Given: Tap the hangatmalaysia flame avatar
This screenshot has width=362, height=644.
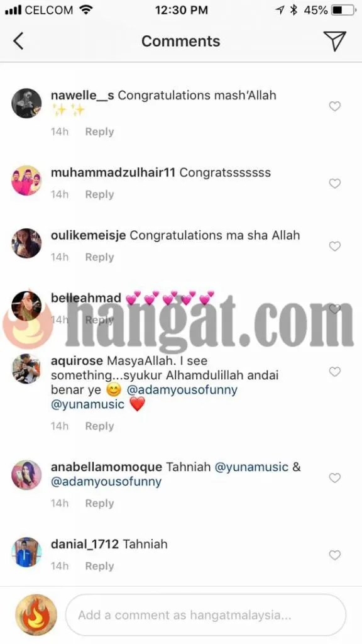Looking at the screenshot, I should (36, 615).
